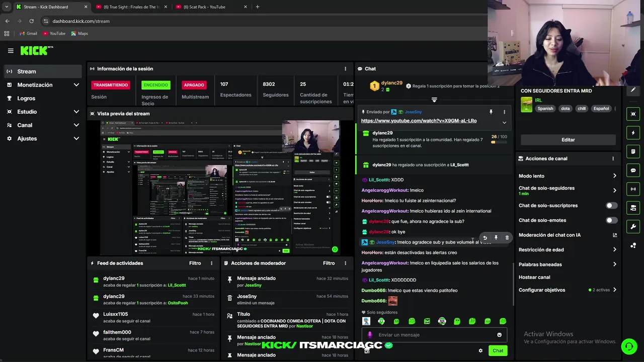The width and height of the screenshot is (644, 362).
Task: Click the purple microphone icon in message box
Action: 370,335
